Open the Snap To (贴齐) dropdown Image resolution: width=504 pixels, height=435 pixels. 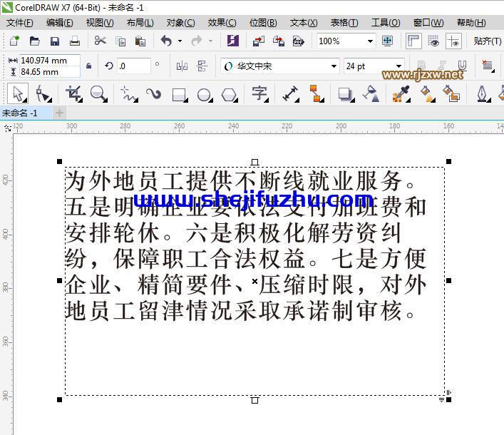point(487,41)
